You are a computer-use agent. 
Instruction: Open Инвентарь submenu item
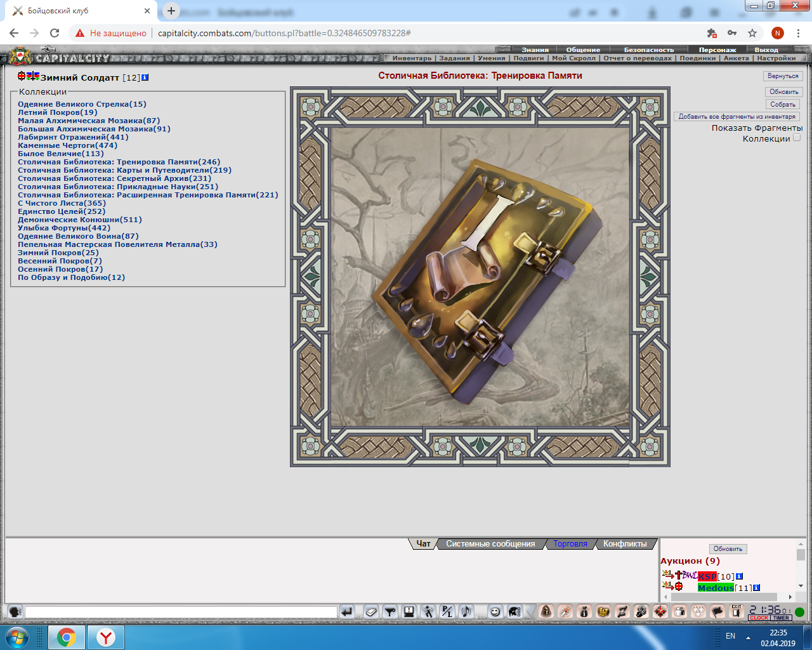[412, 58]
